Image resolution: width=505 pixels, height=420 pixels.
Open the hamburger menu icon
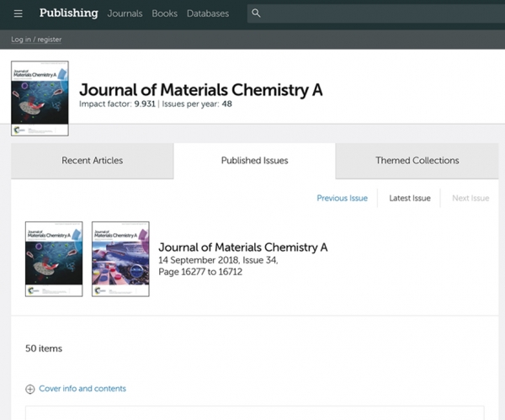18,13
